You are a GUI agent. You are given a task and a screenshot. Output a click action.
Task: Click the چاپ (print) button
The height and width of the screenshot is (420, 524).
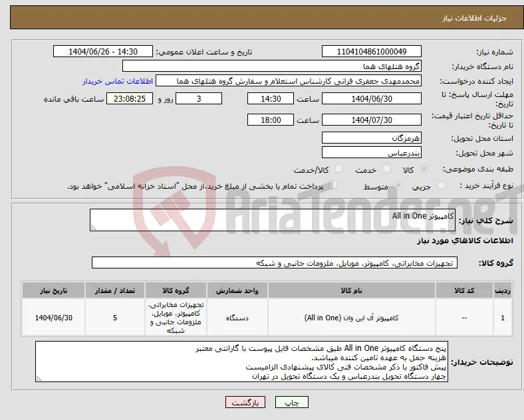click(292, 403)
